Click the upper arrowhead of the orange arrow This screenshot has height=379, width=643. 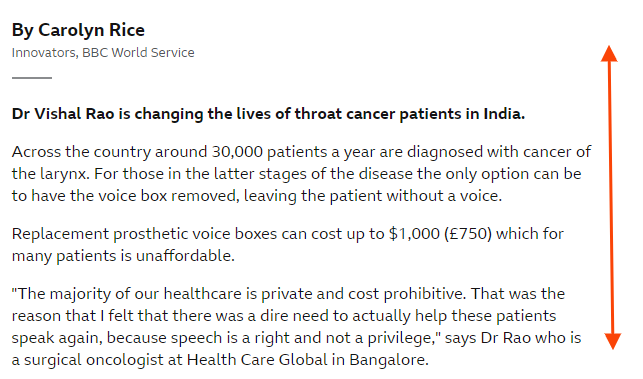(609, 54)
